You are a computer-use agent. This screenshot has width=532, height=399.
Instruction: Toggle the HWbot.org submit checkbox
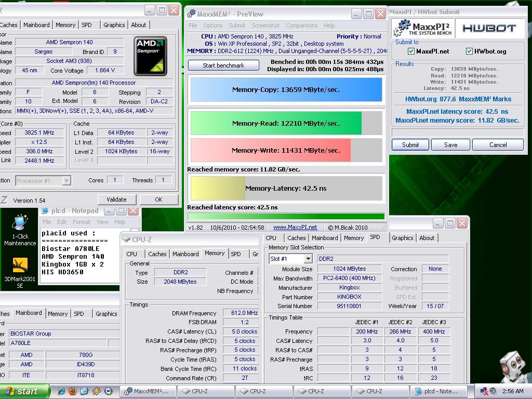click(469, 51)
